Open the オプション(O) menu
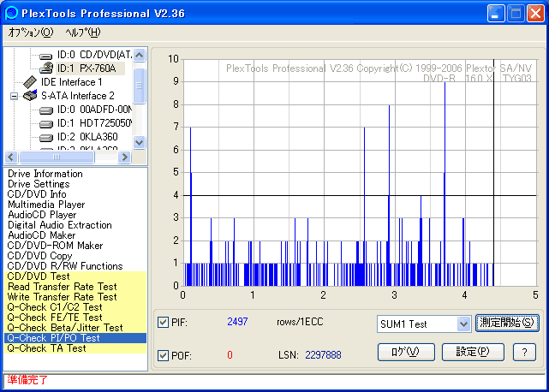This screenshot has width=549, height=392. point(31,33)
